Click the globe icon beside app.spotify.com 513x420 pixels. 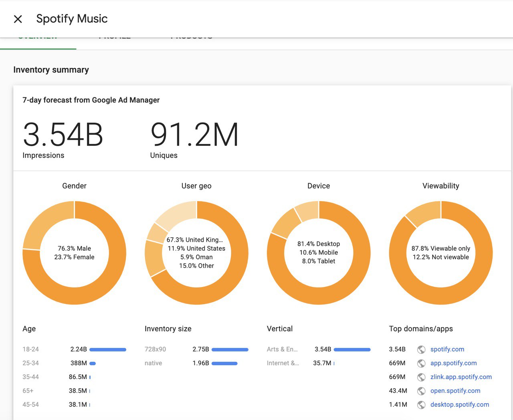coord(421,363)
